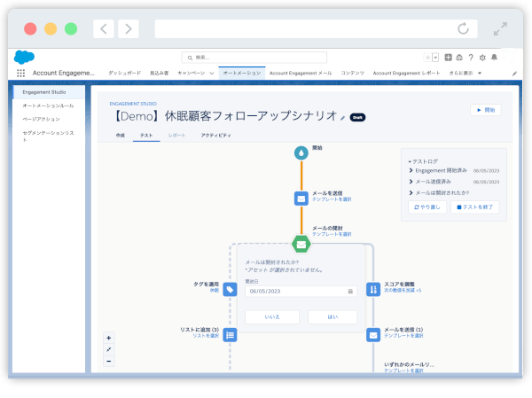
Task: Open the コンテンツ nav tab
Action: (x=353, y=73)
